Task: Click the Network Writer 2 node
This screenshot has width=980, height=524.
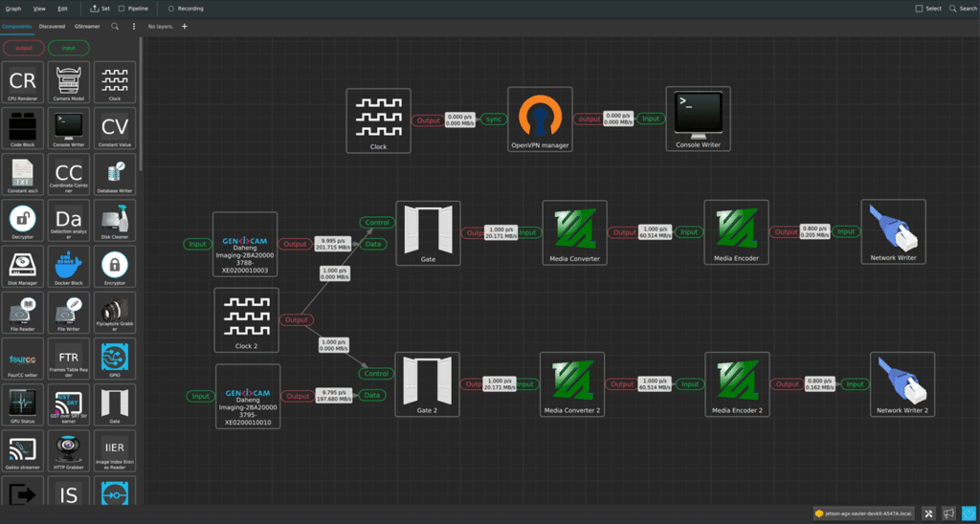Action: click(x=902, y=383)
